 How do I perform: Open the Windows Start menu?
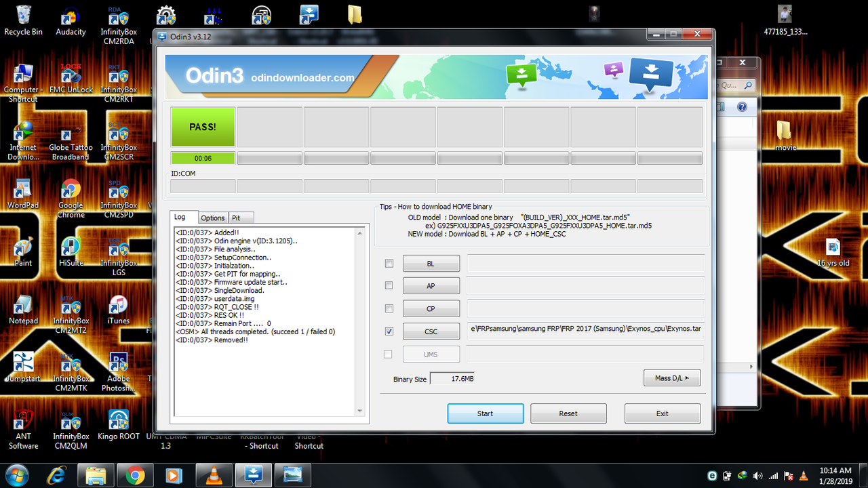pyautogui.click(x=16, y=475)
